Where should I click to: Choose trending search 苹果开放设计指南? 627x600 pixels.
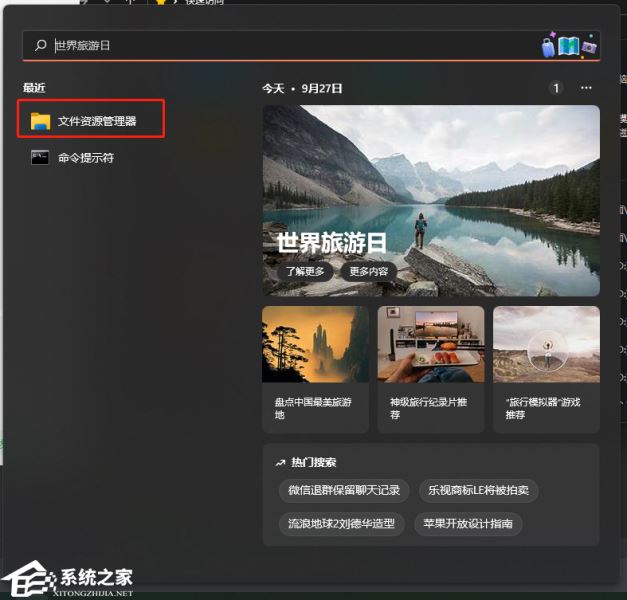467,523
